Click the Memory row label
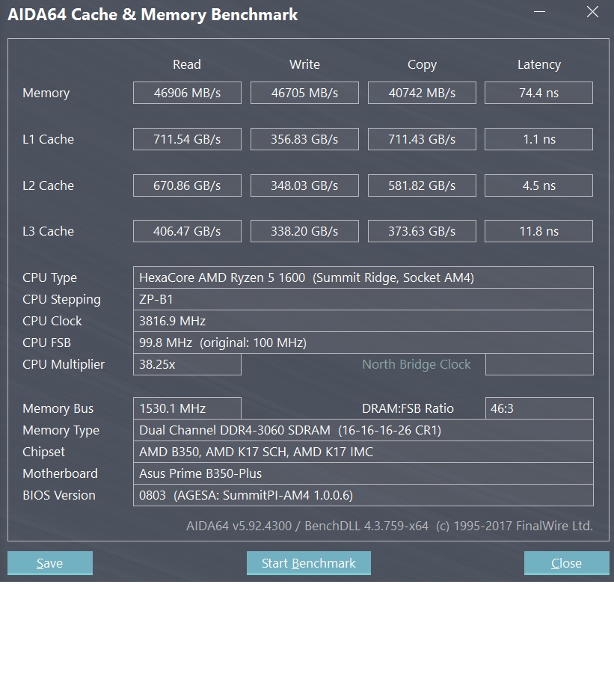 pyautogui.click(x=46, y=93)
